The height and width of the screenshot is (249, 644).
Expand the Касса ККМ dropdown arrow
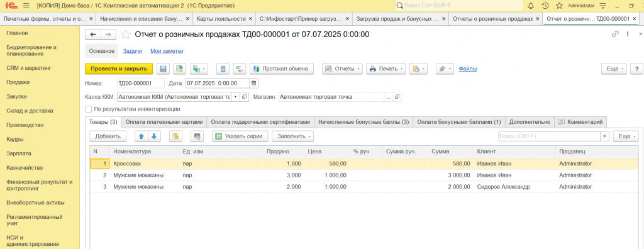235,97
